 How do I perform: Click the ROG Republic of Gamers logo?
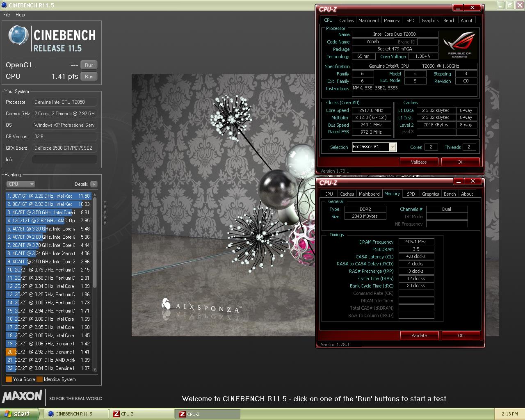(459, 44)
